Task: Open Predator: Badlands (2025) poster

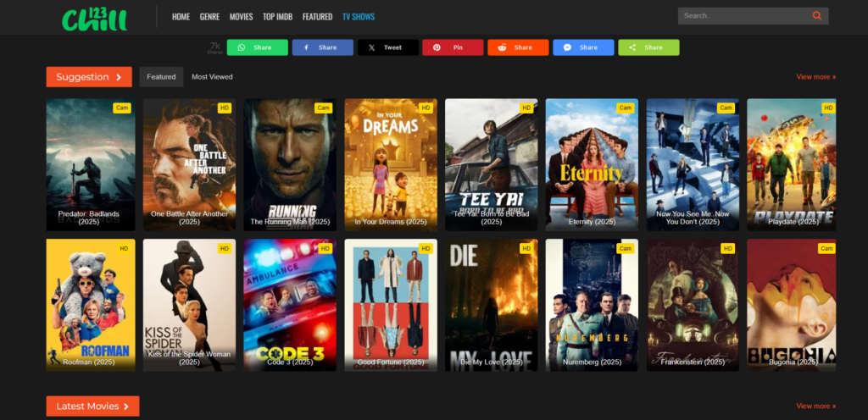Action: coord(90,164)
